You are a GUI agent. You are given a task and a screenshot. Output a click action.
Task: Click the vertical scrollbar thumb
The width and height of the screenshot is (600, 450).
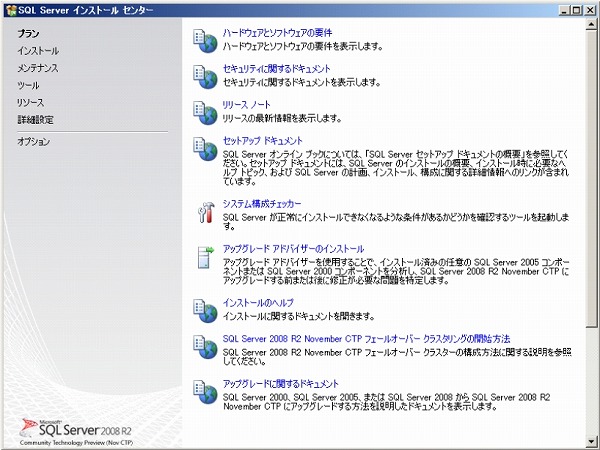point(591,178)
